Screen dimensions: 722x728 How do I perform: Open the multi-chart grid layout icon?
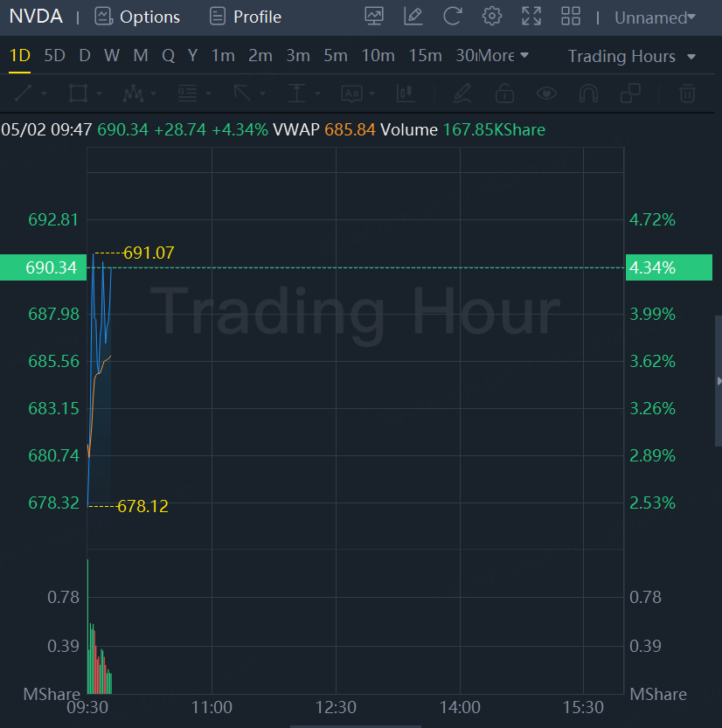[571, 17]
